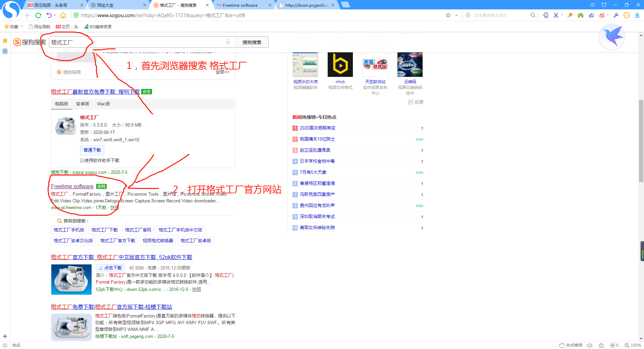The height and width of the screenshot is (349, 644).
Task: Click the 热点推荐 item in the status bar
Action: coord(571,345)
